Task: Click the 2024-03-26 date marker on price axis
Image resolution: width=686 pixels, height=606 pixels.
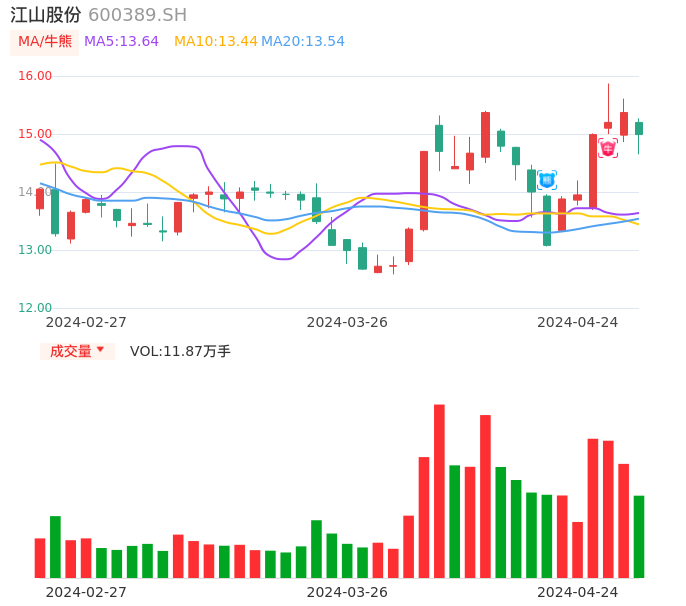Action: 347,322
